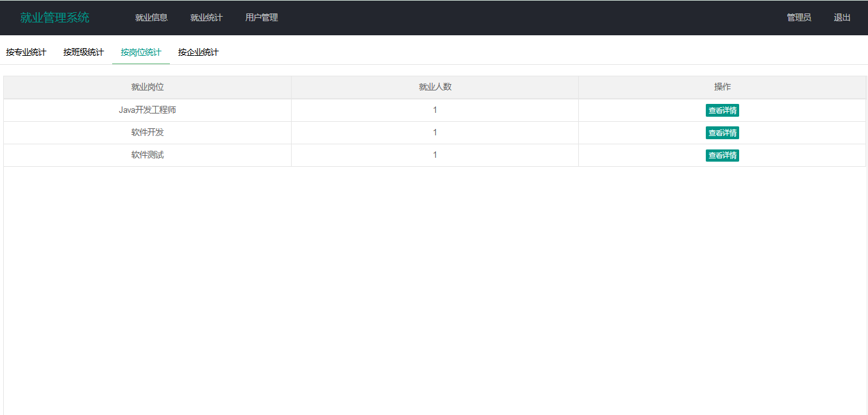
Task: Click the 就业人数 column header
Action: (x=435, y=87)
